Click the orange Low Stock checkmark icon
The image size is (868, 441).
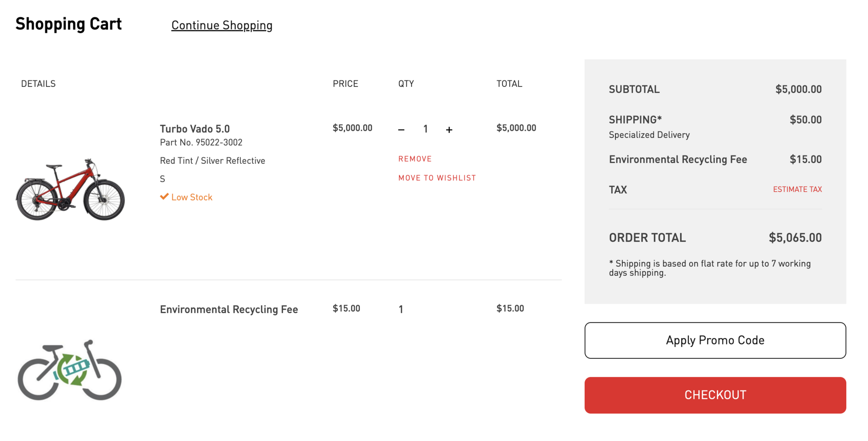pyautogui.click(x=164, y=197)
